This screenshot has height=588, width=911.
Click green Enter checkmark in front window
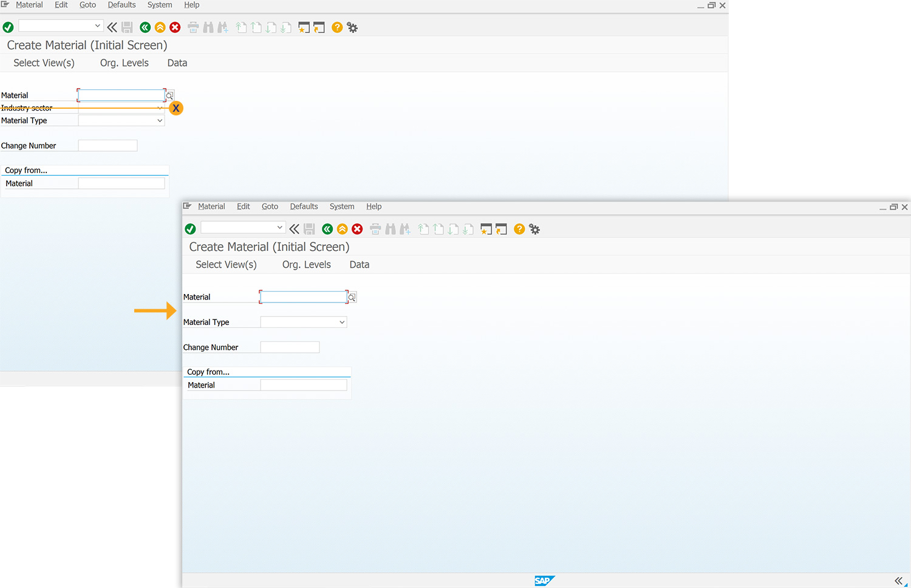(190, 229)
